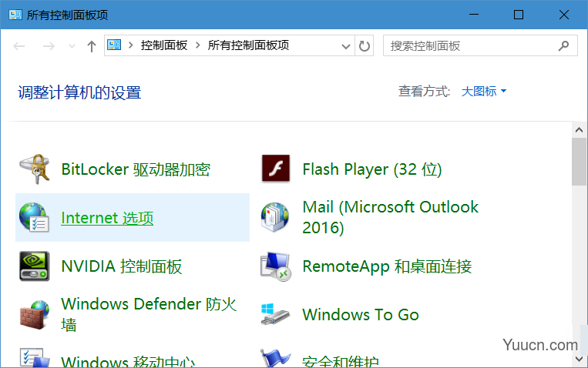Viewport: 588px width, 368px height.
Task: Click the Windows mobility center icon
Action: pos(35,358)
